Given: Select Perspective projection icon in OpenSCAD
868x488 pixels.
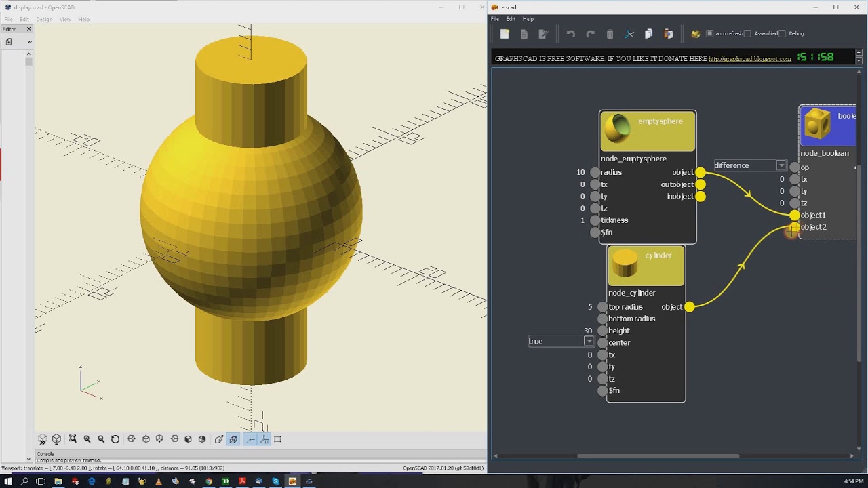Looking at the screenshot, I should tap(219, 439).
